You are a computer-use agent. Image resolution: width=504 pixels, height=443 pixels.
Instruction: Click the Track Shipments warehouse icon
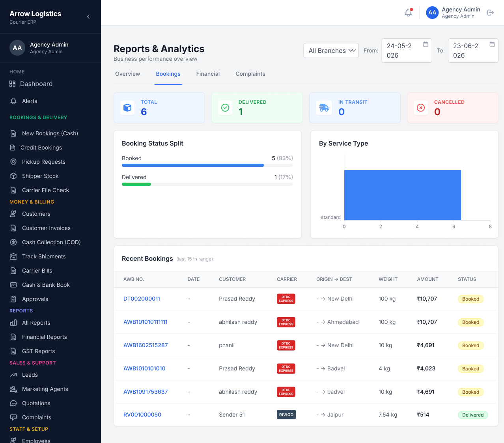pos(13,256)
